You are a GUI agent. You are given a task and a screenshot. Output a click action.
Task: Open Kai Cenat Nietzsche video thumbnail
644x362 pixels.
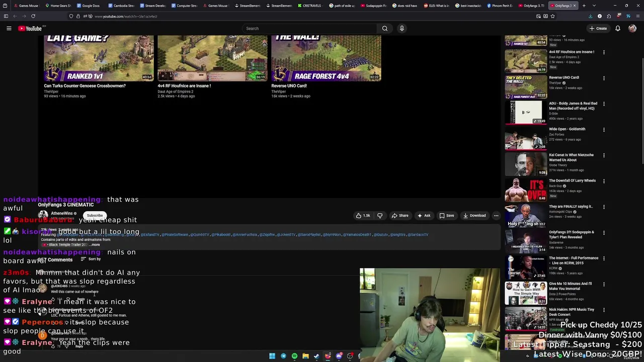[x=526, y=164]
